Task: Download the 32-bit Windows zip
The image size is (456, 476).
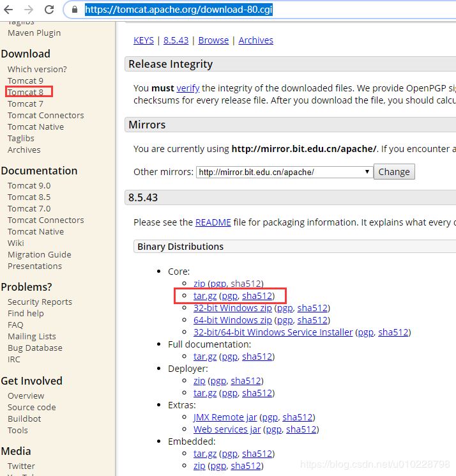Action: (x=232, y=308)
